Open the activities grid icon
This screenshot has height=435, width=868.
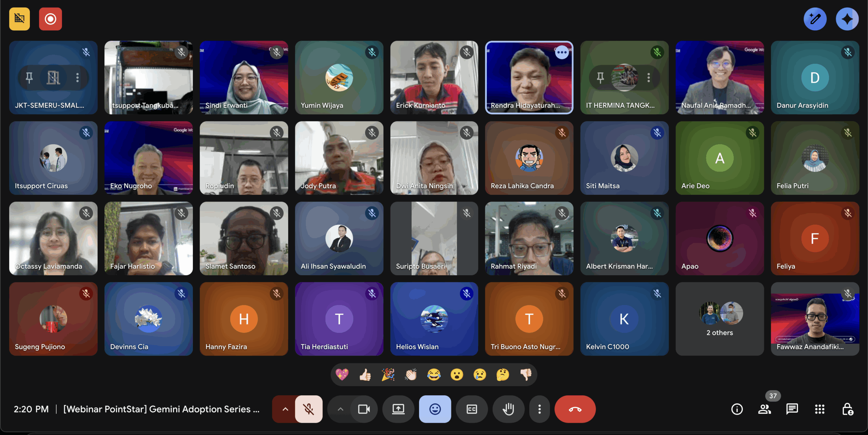coord(820,409)
